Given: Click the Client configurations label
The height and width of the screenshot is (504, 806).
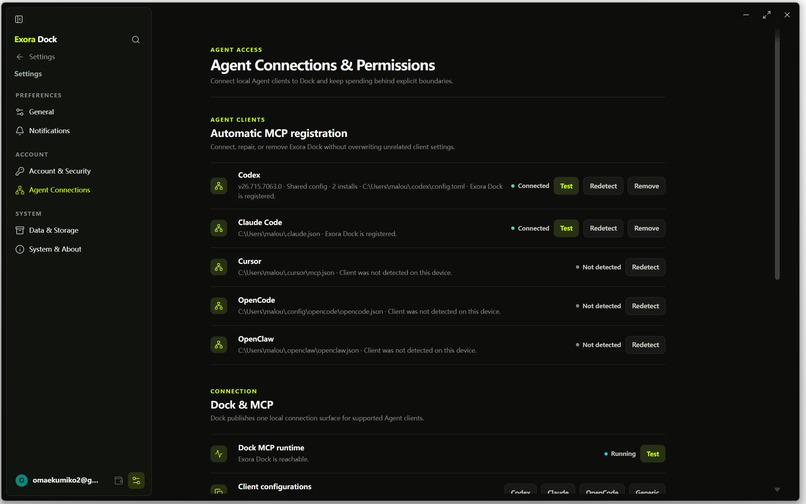Looking at the screenshot, I should coord(274,487).
